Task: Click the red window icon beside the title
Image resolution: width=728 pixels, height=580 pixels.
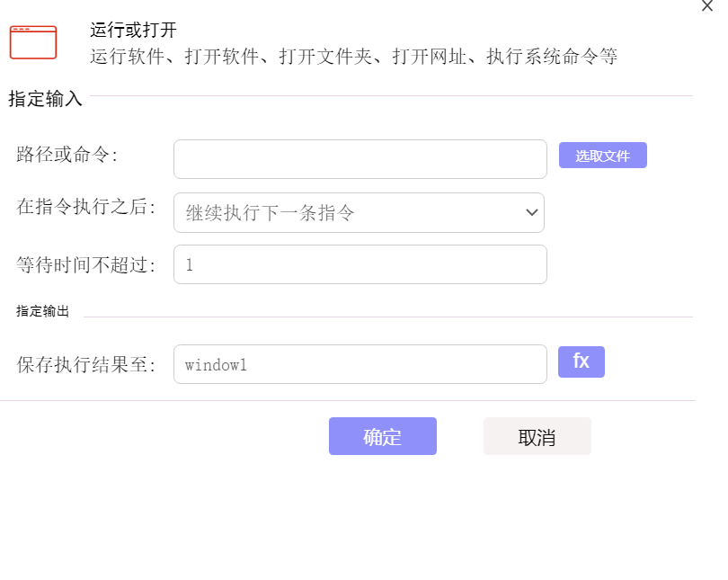Action: pyautogui.click(x=33, y=42)
